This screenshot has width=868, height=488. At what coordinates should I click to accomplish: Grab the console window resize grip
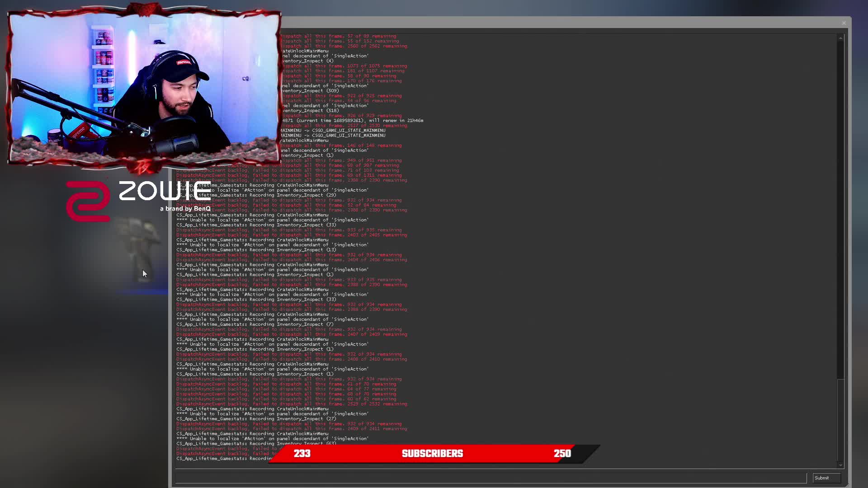pyautogui.click(x=848, y=485)
